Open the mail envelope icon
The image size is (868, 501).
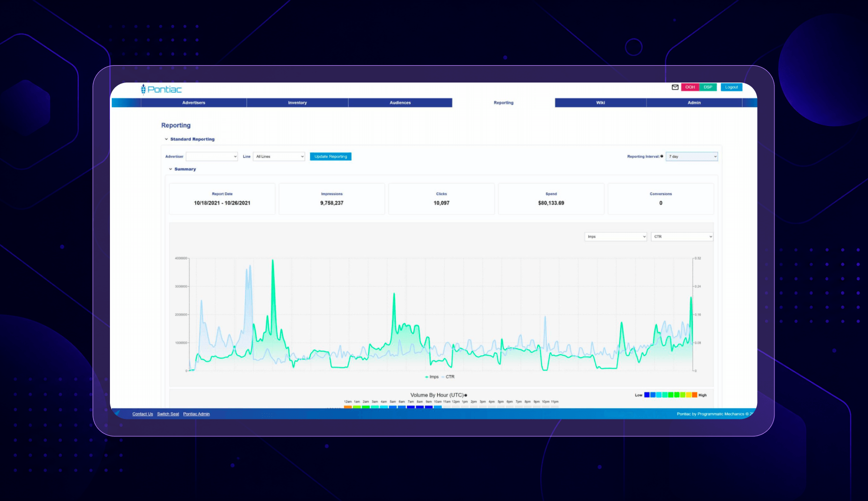[x=675, y=87]
